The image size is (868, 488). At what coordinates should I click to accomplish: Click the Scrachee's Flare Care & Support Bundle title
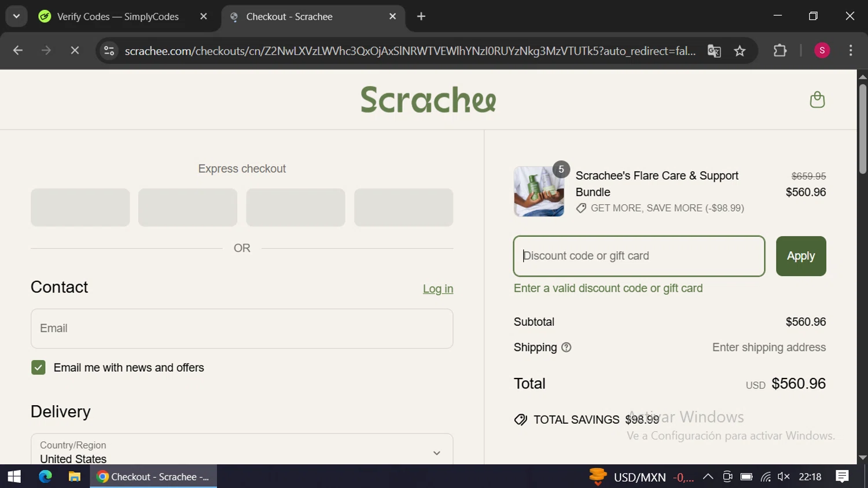[657, 184]
